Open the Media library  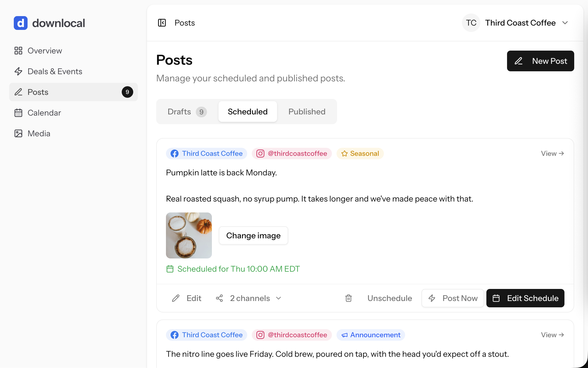pyautogui.click(x=73, y=133)
